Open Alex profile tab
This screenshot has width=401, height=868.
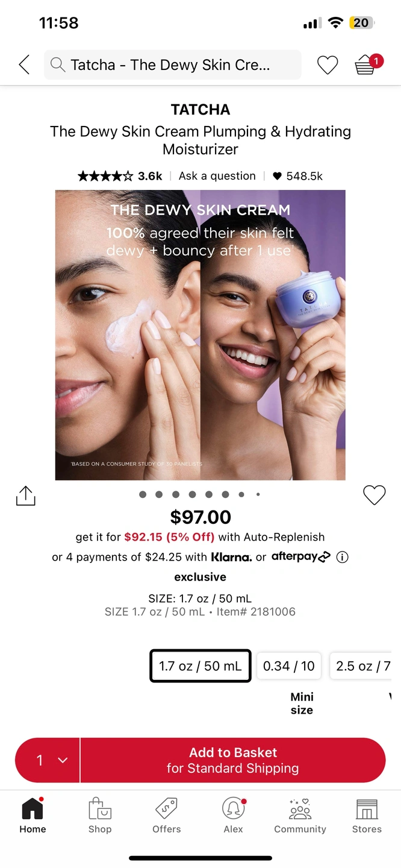click(x=234, y=815)
